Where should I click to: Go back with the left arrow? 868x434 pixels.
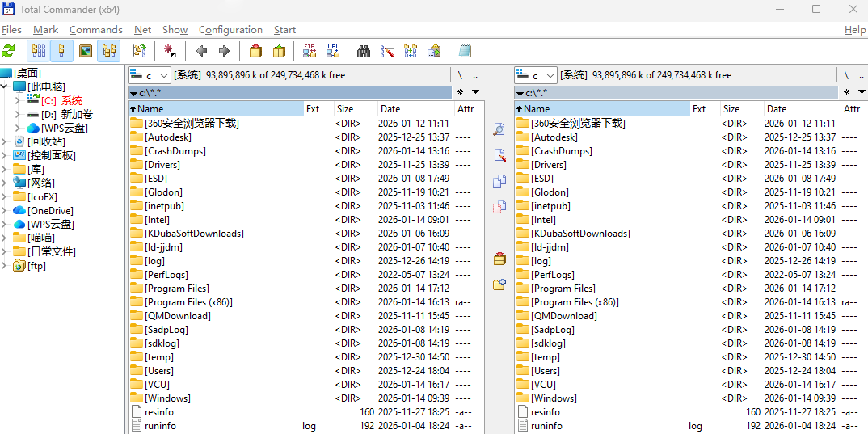tap(201, 51)
